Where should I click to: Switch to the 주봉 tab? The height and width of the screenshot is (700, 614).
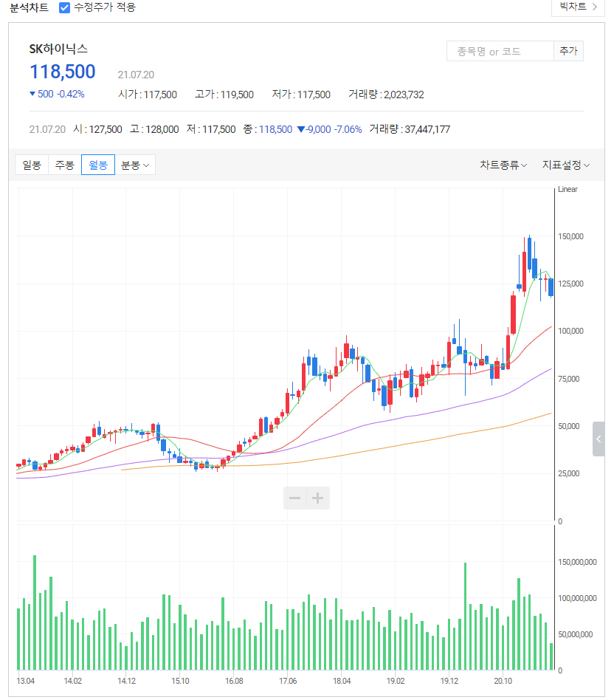pyautogui.click(x=65, y=165)
